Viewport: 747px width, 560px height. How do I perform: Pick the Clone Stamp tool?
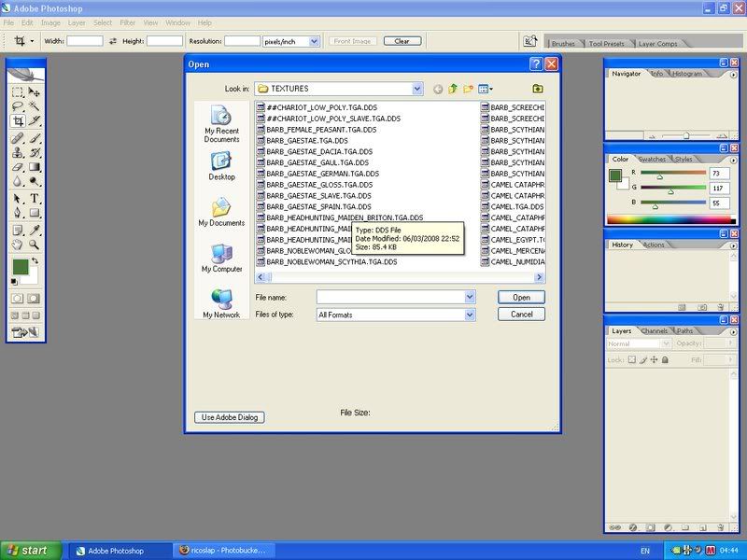(18, 152)
